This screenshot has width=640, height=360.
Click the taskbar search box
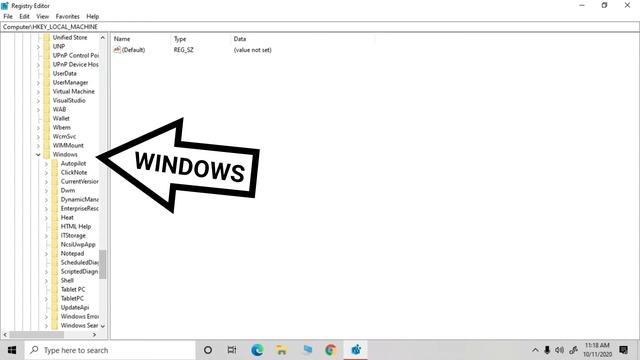click(x=110, y=350)
